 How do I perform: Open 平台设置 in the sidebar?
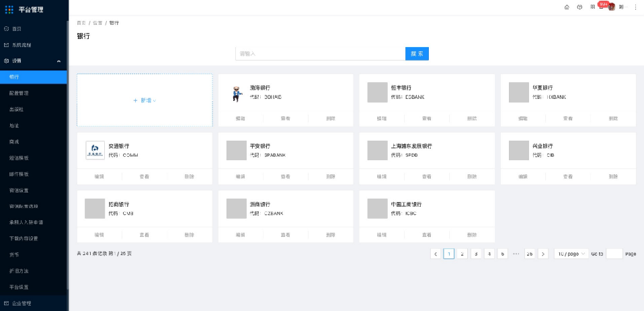click(33, 287)
